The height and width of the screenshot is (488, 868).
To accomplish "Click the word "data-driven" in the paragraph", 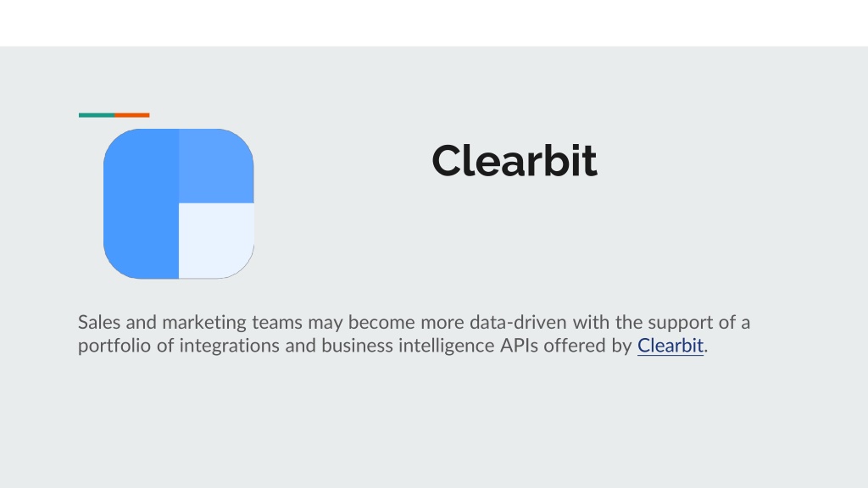I will pyautogui.click(x=518, y=322).
